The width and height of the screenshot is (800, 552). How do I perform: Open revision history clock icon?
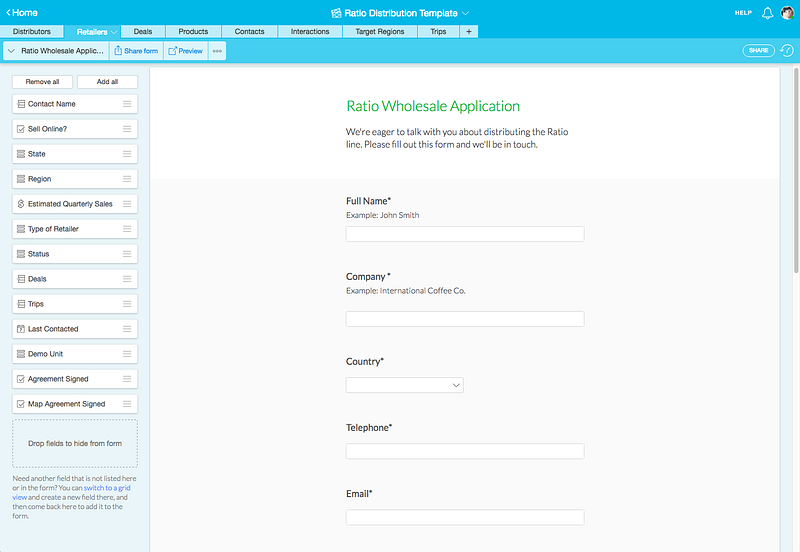pyautogui.click(x=787, y=51)
